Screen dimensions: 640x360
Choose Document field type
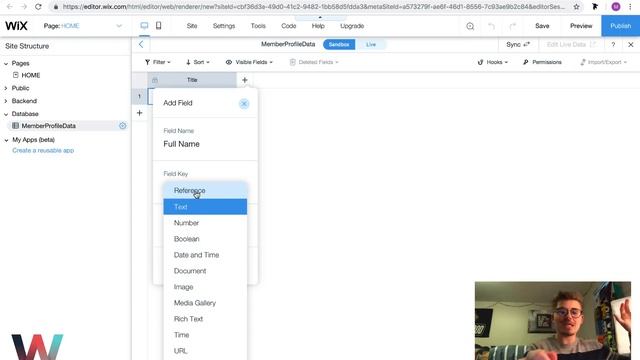tap(205, 271)
